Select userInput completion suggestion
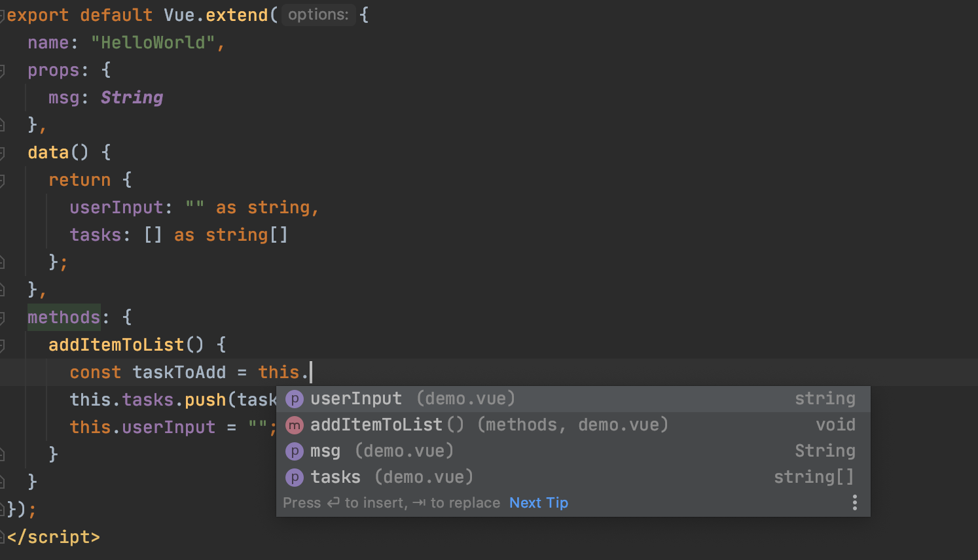This screenshot has height=560, width=978. 573,399
